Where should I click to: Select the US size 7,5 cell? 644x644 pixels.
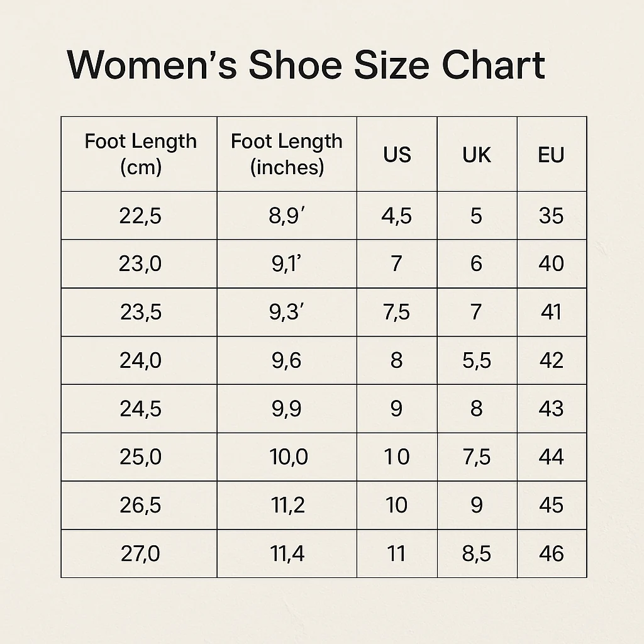pos(397,312)
